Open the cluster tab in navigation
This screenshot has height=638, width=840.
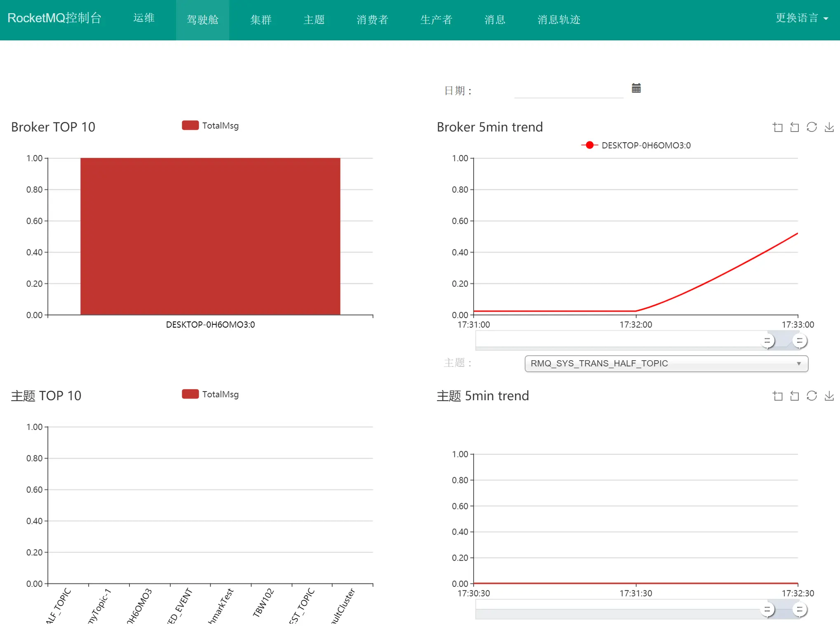point(260,20)
